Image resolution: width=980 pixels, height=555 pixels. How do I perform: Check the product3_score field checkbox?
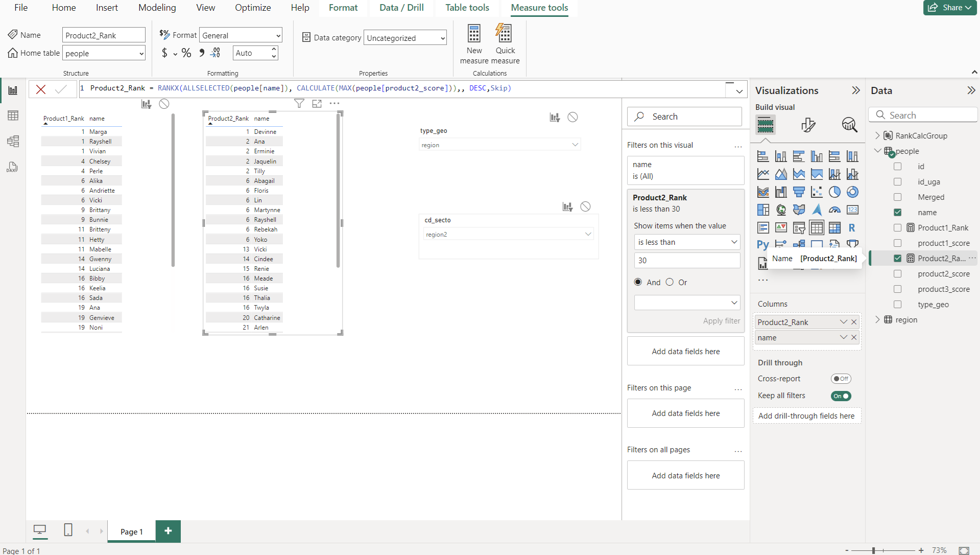(x=897, y=289)
